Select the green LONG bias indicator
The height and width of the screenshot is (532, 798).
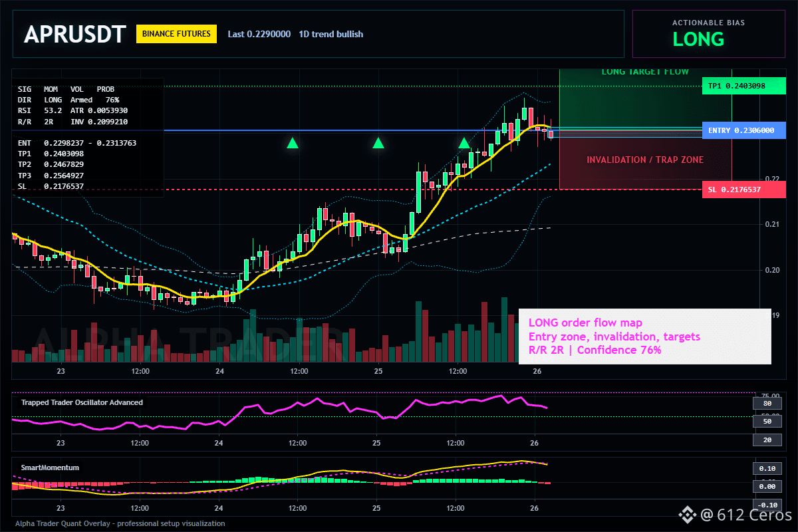point(698,39)
